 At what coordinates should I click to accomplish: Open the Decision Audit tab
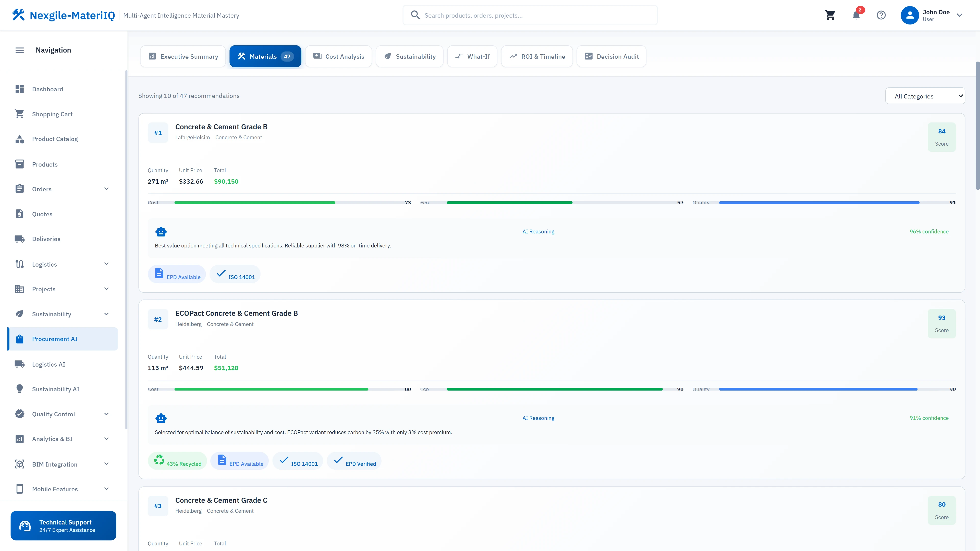[611, 57]
